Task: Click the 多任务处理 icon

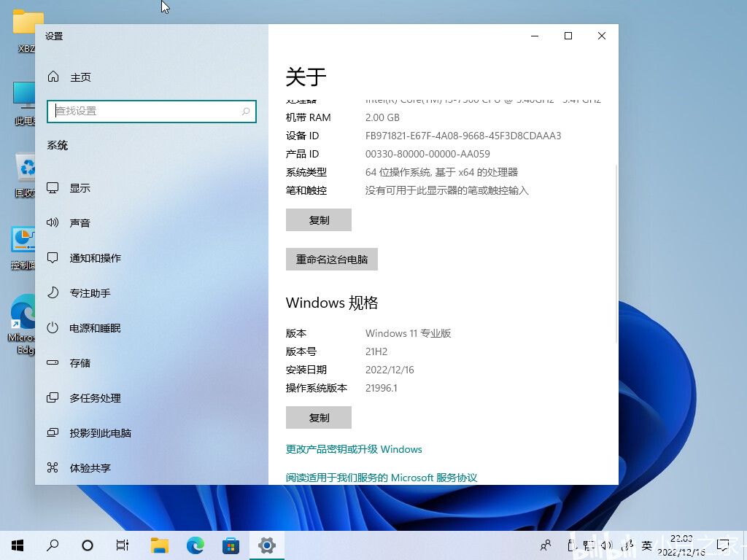Action: pos(53,397)
